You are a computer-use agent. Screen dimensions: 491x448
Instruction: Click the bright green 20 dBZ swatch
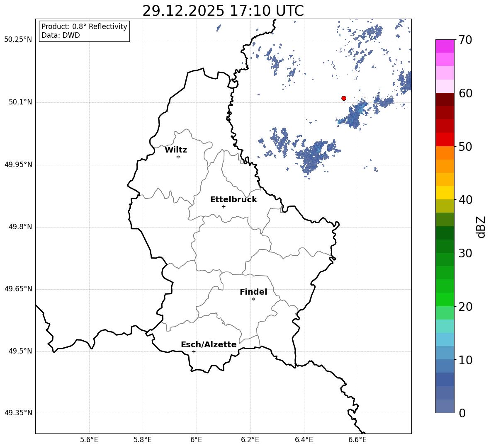click(445, 299)
